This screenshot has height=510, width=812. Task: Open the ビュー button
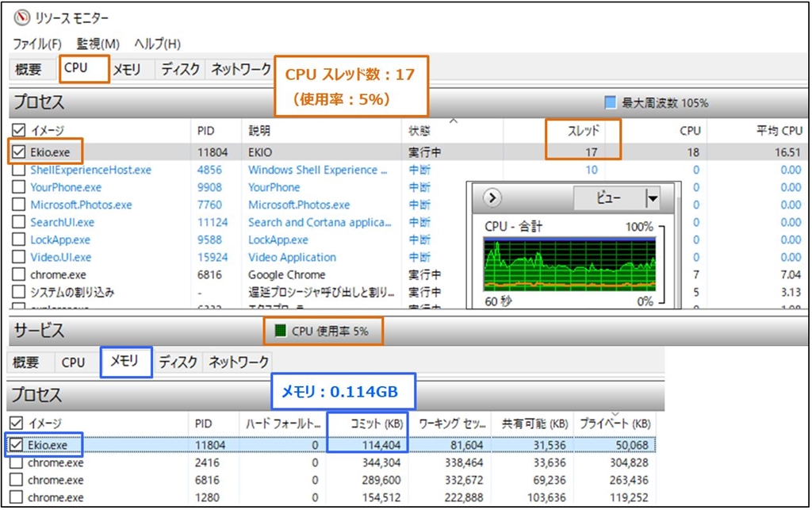coord(609,197)
